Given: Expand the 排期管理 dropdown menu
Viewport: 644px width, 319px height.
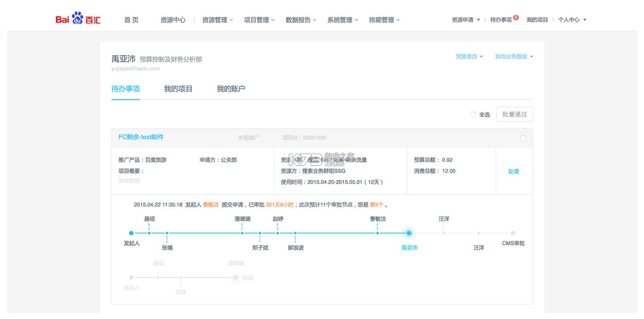Looking at the screenshot, I should tap(385, 20).
